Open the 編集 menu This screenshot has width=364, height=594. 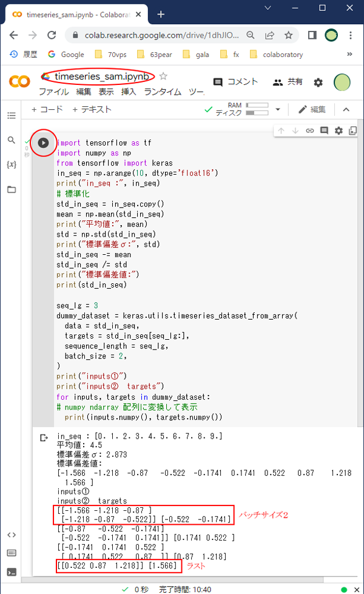(x=84, y=92)
